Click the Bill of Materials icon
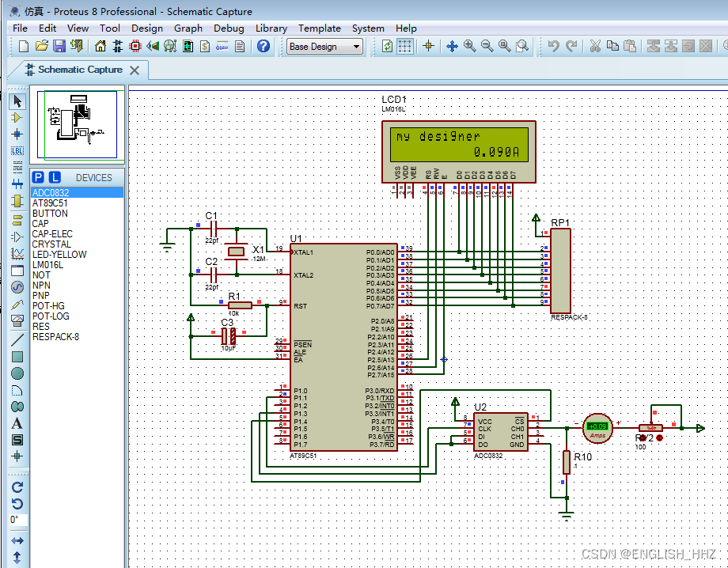Image resolution: width=728 pixels, height=568 pixels. (205, 47)
